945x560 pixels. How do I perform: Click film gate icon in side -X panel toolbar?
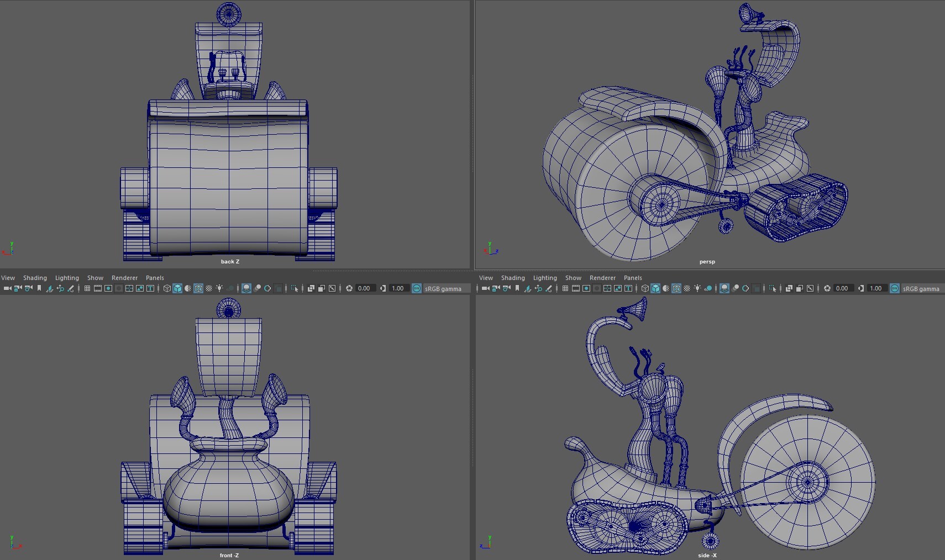[576, 288]
